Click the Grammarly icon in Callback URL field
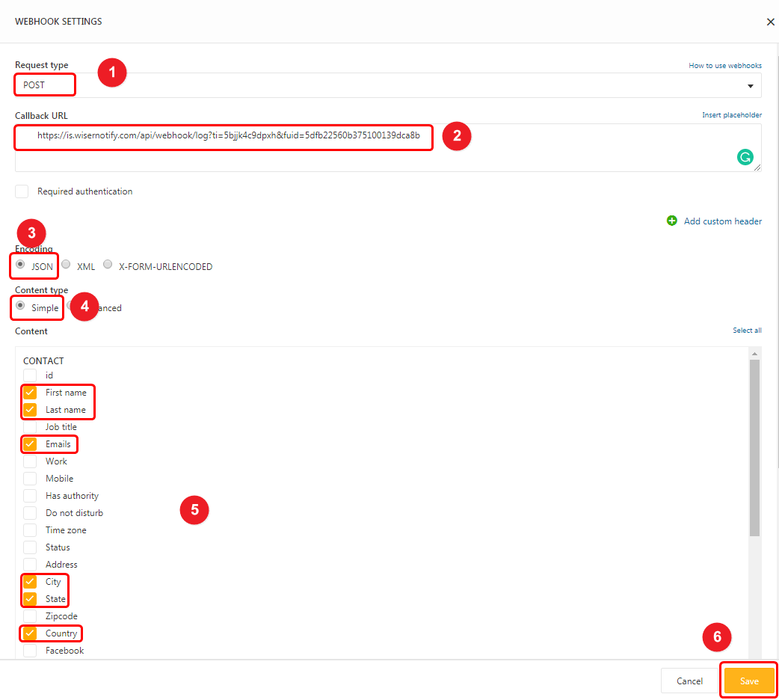This screenshot has height=700, width=779. click(x=745, y=157)
